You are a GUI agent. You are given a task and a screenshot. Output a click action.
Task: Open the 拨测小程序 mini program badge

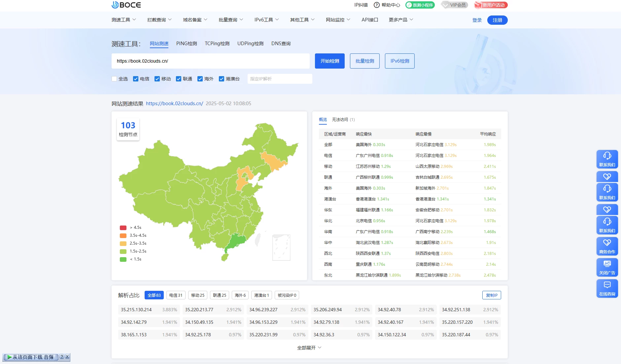point(420,5)
